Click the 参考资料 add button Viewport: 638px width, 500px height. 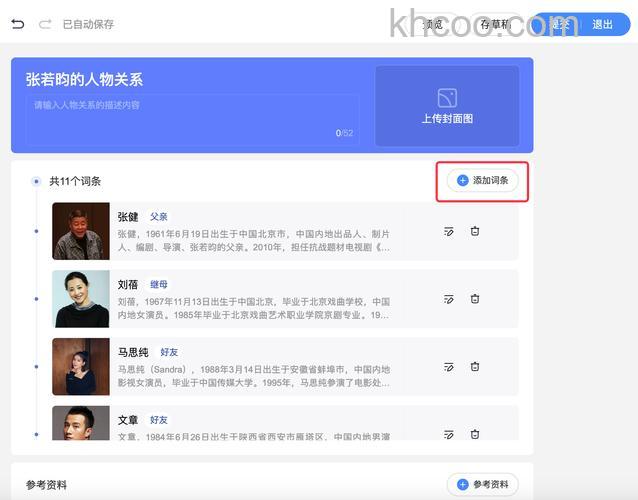tap(483, 485)
